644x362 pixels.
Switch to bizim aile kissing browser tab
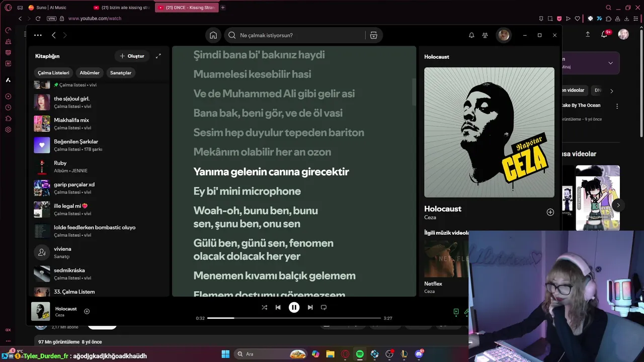pyautogui.click(x=122, y=8)
